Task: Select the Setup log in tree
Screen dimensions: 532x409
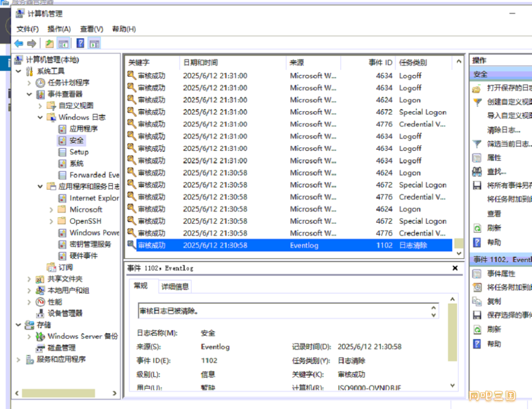Action: (x=79, y=152)
